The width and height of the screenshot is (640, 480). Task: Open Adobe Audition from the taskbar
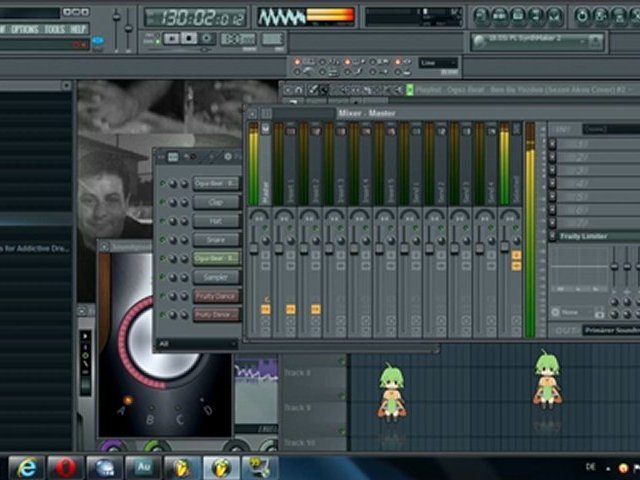[143, 466]
